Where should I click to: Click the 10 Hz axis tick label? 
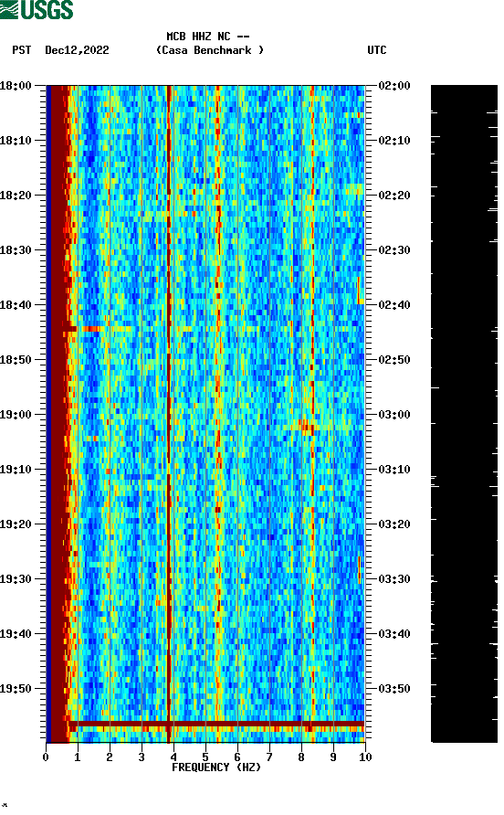365,757
